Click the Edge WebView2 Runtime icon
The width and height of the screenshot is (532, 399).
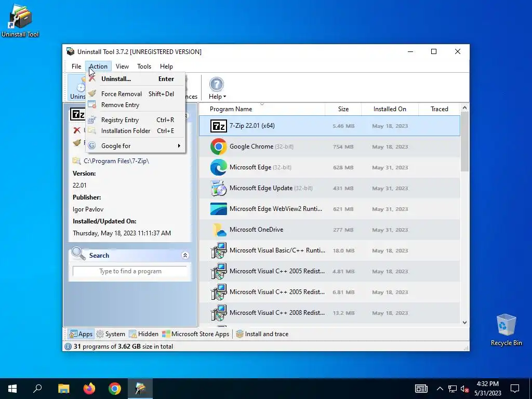219,209
